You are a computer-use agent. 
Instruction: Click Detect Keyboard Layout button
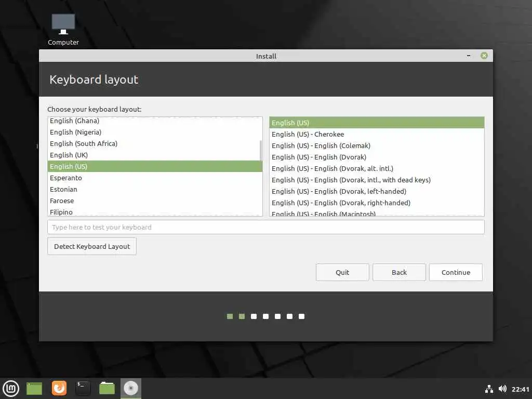point(92,246)
